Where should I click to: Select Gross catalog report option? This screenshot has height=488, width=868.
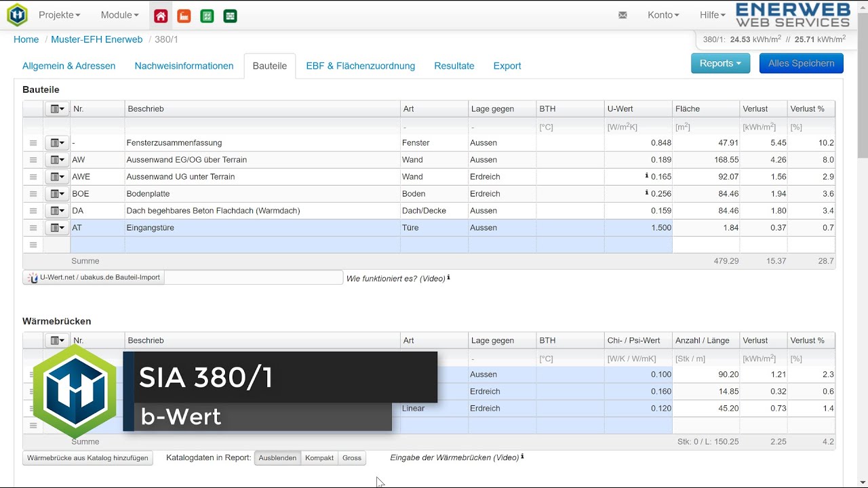(352, 458)
